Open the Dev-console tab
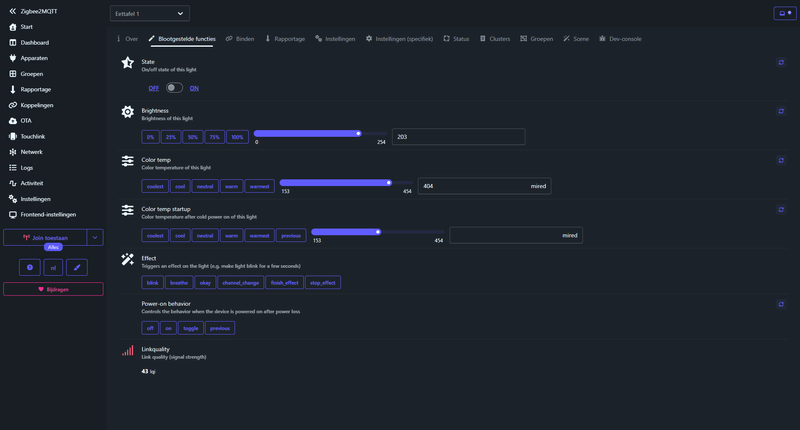The height and width of the screenshot is (430, 800). pos(620,39)
